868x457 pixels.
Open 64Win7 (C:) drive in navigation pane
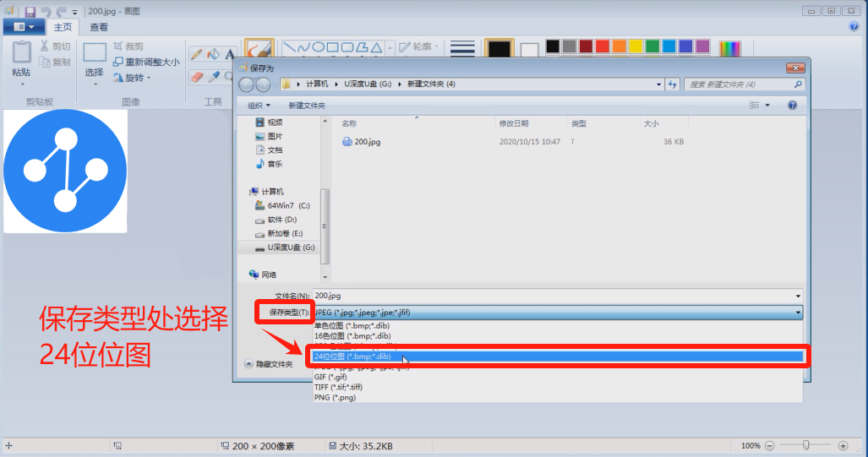click(x=288, y=205)
